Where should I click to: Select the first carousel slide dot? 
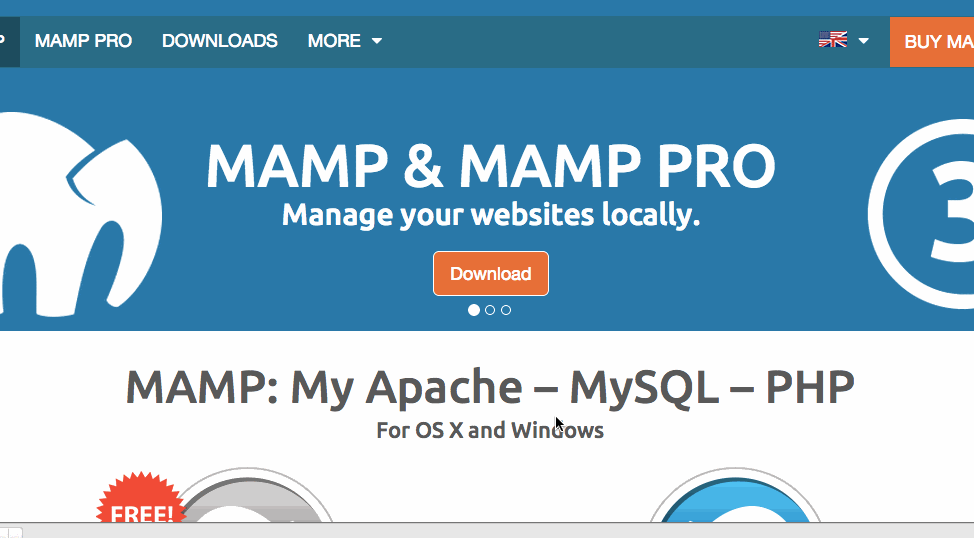tap(473, 310)
